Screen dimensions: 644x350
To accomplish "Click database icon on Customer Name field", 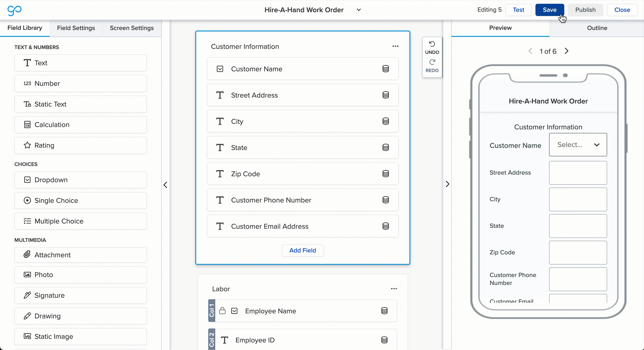I will (386, 69).
